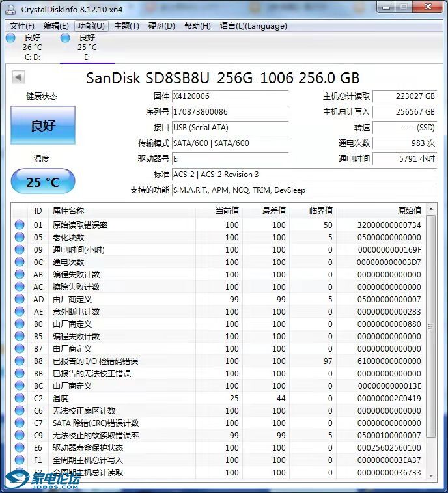The height and width of the screenshot is (493, 448).
Task: Close the CrystalDiskInfo window
Action: [x=428, y=7]
